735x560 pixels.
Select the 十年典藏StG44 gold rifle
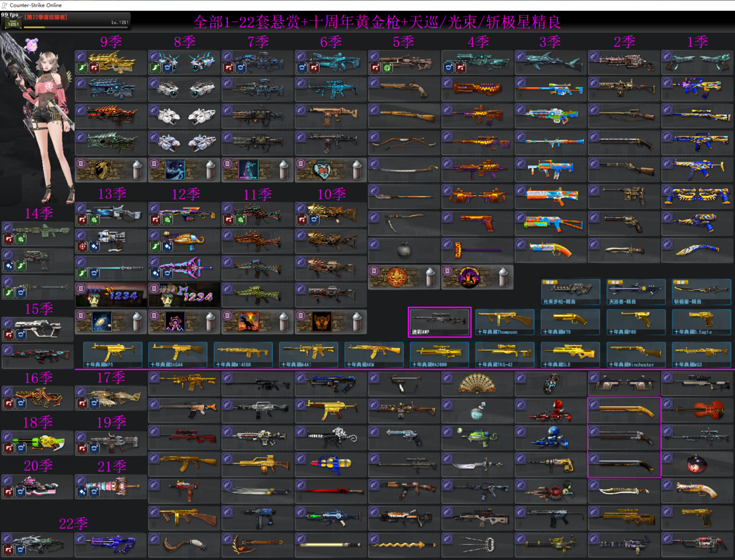(178, 355)
